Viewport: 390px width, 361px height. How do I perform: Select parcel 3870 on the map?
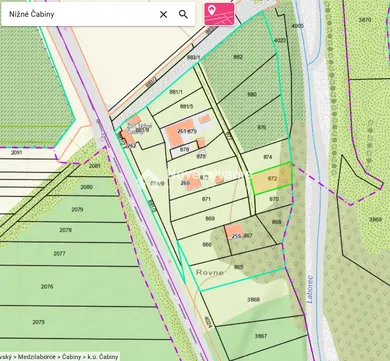tap(365, 20)
